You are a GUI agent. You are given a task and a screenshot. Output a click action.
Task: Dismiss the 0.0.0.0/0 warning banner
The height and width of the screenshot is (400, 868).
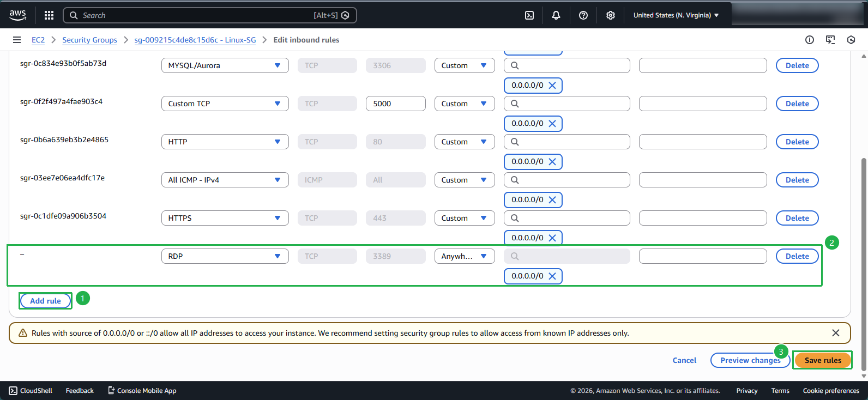click(x=836, y=333)
